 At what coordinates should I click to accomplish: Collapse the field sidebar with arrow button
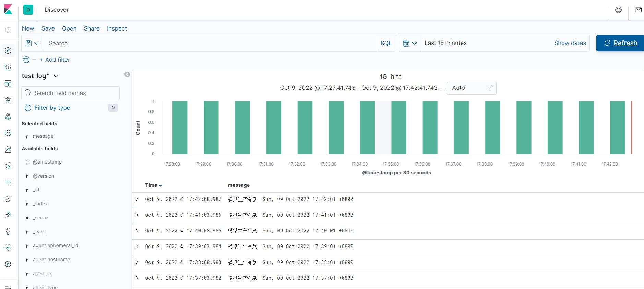(127, 75)
